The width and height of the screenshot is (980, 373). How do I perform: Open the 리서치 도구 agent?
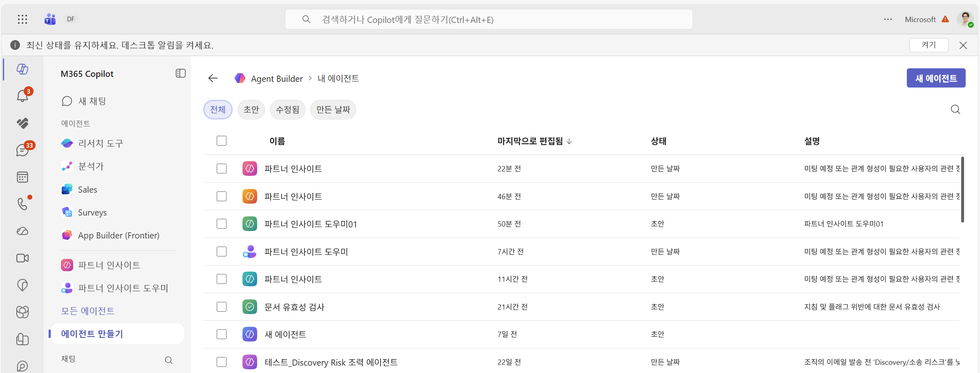(92, 144)
